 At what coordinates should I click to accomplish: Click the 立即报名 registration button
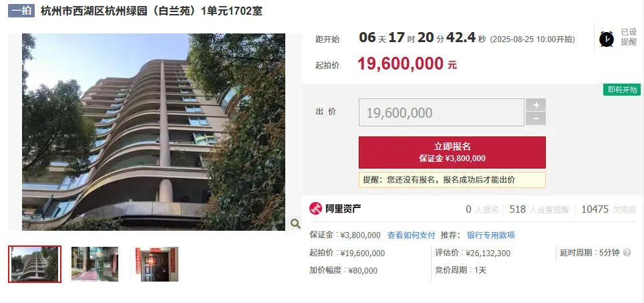(452, 153)
